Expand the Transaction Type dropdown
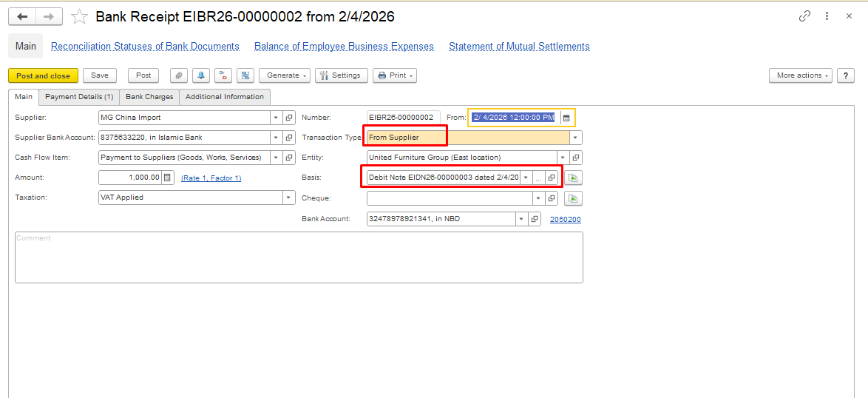This screenshot has width=868, height=398. (x=575, y=138)
